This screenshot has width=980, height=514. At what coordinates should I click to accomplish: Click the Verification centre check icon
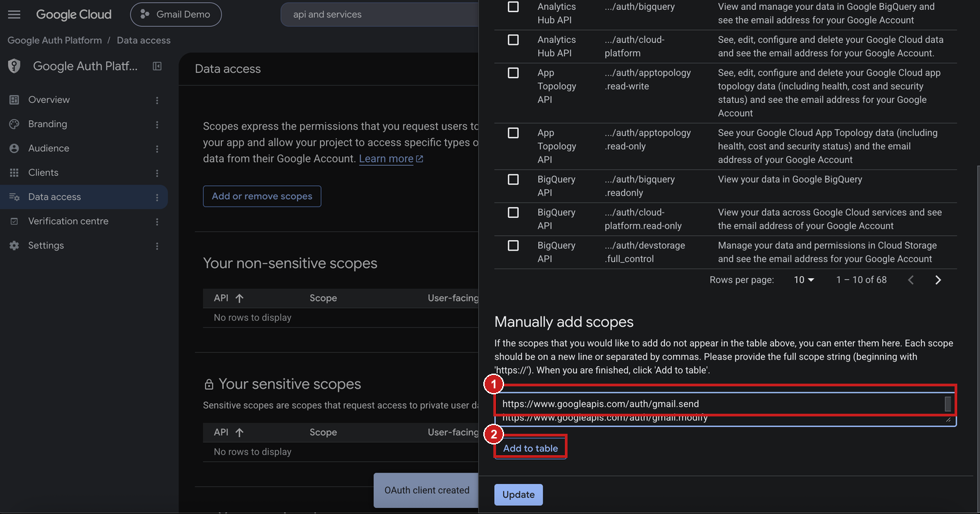14,221
